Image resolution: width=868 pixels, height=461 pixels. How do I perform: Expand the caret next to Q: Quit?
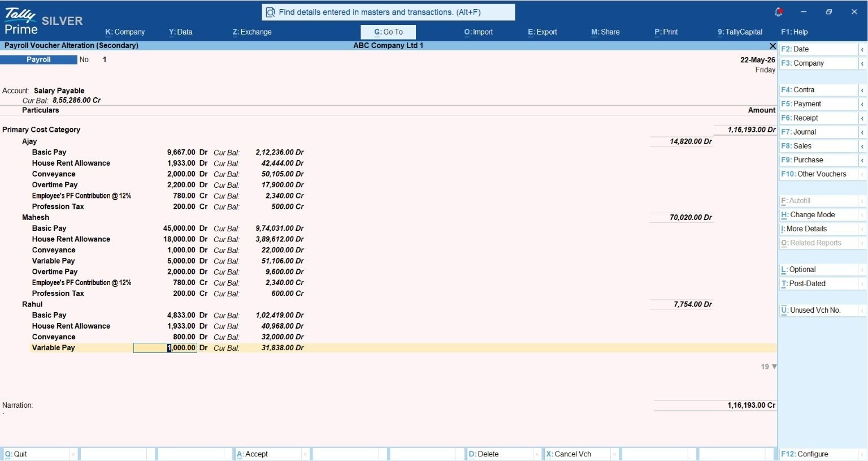[73, 454]
